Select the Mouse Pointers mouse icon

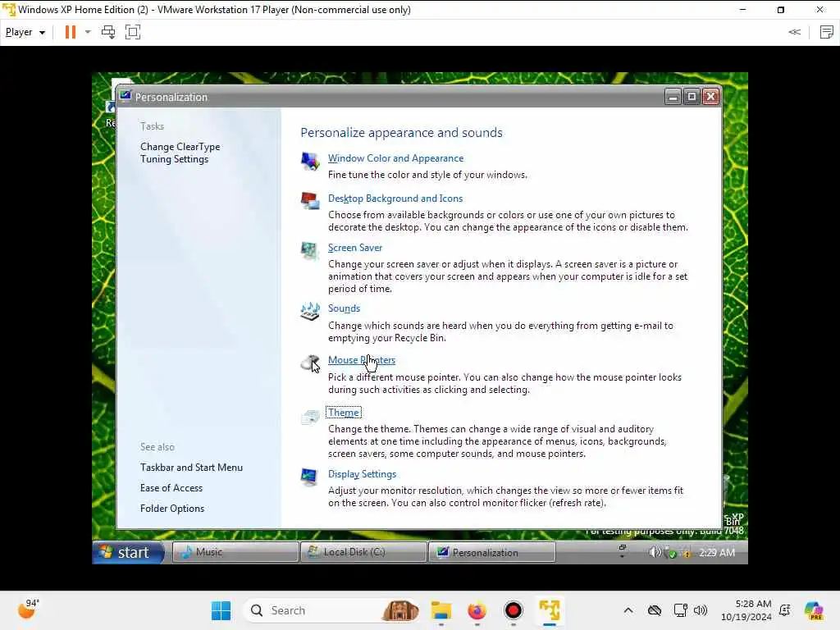tap(310, 363)
